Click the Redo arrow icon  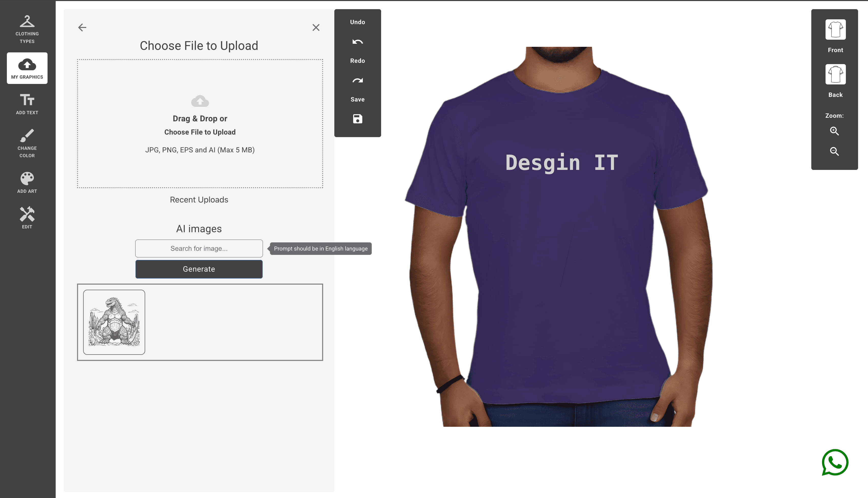(x=357, y=80)
